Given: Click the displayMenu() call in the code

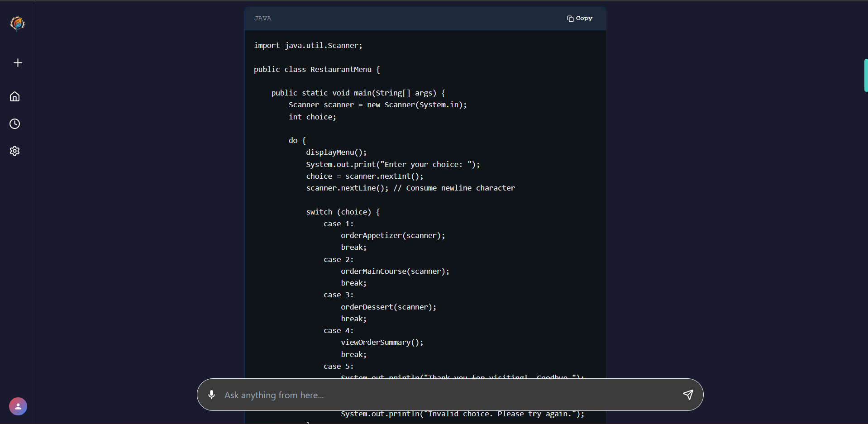Looking at the screenshot, I should tap(336, 152).
